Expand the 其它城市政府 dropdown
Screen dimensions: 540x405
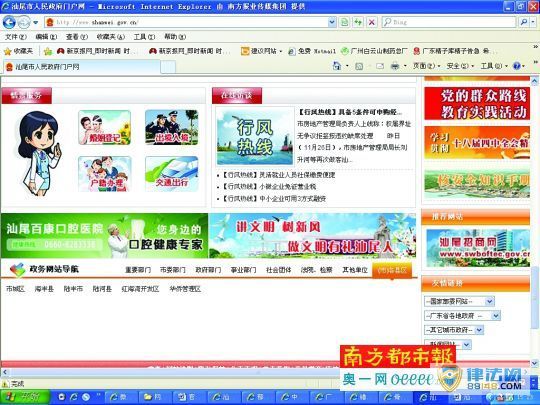[454, 330]
